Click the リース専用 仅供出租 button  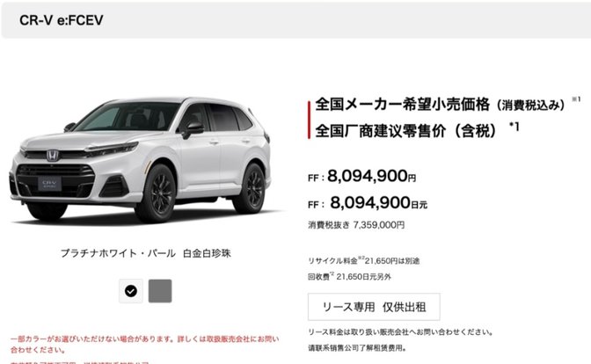[374, 307]
